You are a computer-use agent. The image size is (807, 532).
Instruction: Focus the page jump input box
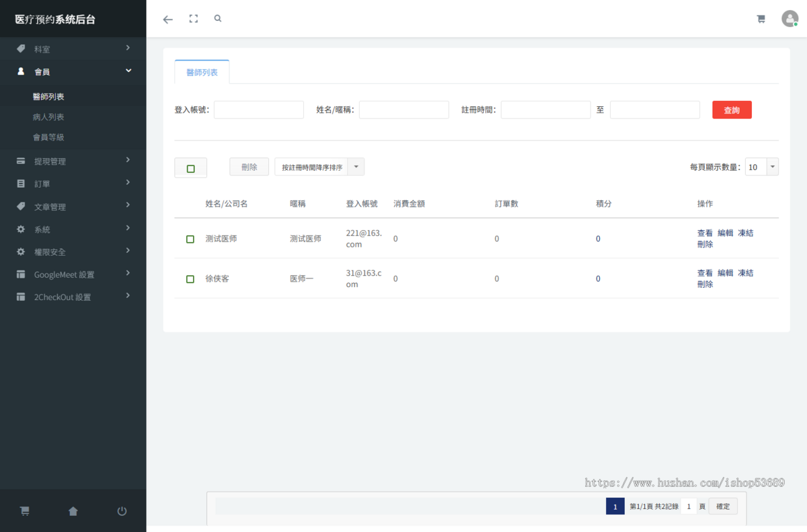click(x=688, y=506)
